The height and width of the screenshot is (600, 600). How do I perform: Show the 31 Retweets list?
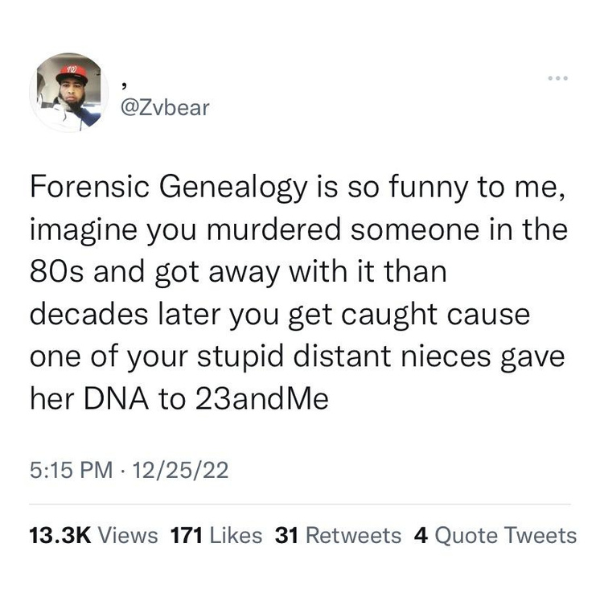(x=338, y=535)
